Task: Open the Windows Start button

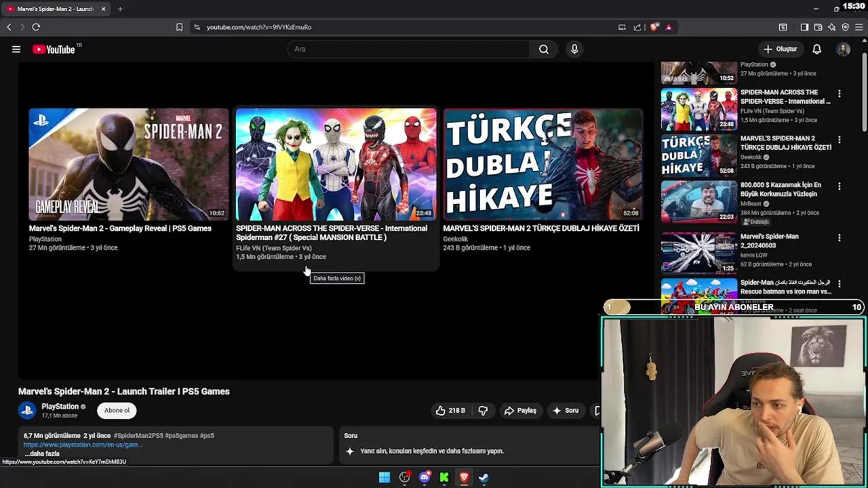Action: click(x=384, y=477)
